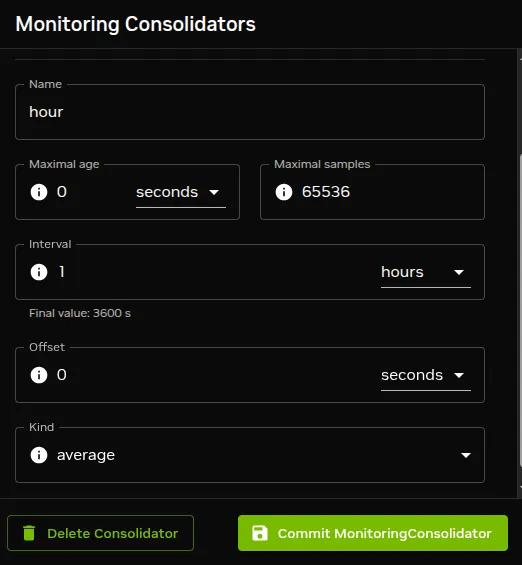Click the trash icon on Delete Consolidator

29,533
